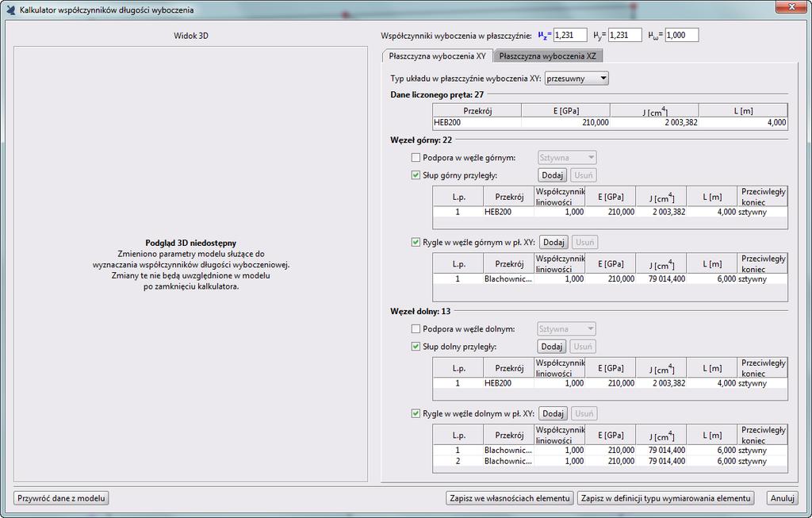Click 'sztywny' cell in upper adjacent column table
The height and width of the screenshot is (518, 812).
(762, 212)
